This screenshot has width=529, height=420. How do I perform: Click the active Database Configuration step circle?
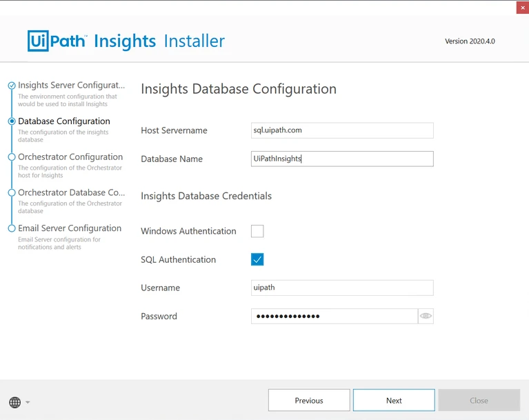pyautogui.click(x=12, y=121)
